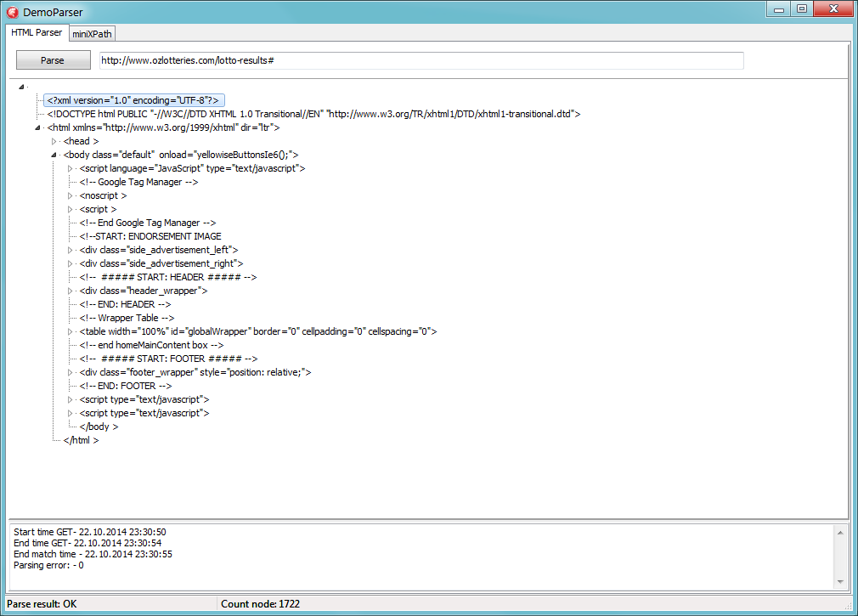Select the ##### START: HEADER ##### comment
The width and height of the screenshot is (858, 616).
click(x=168, y=277)
